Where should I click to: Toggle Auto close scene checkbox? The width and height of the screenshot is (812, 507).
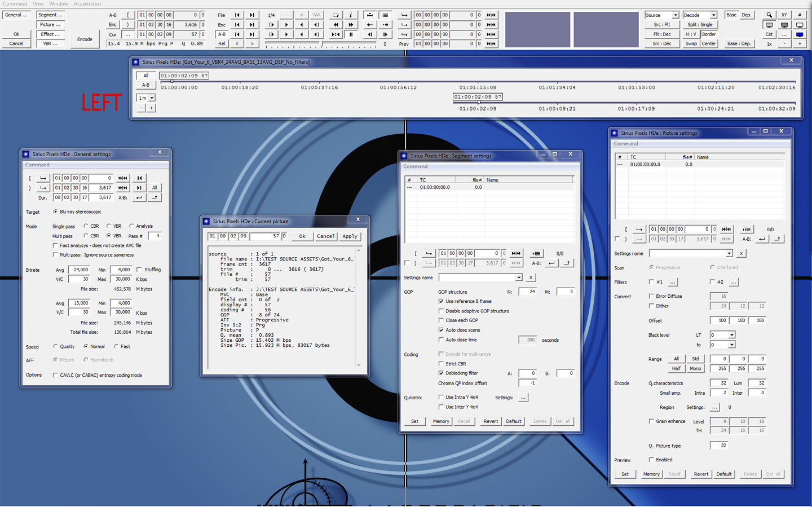tap(441, 330)
